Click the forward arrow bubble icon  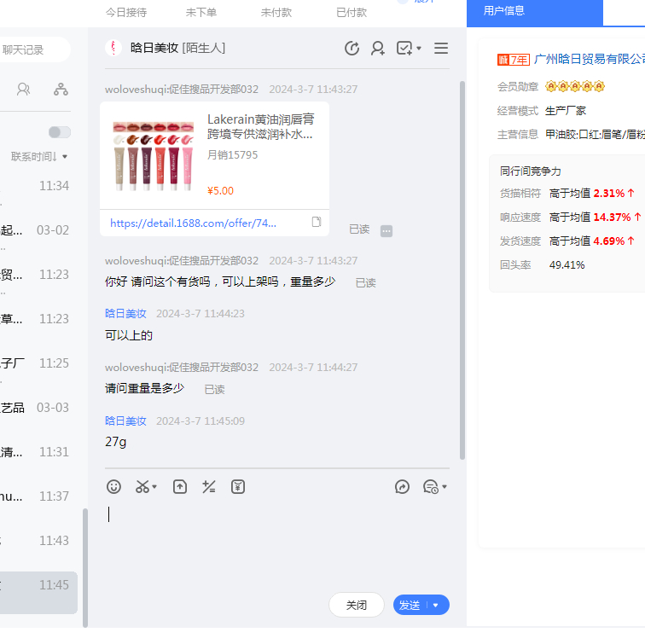click(x=403, y=486)
